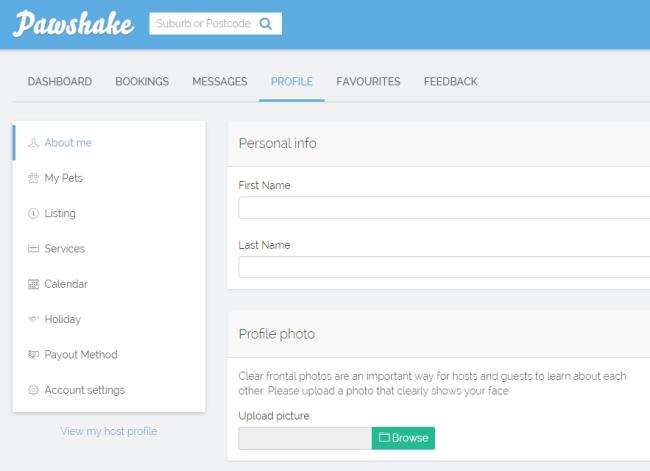The image size is (650, 471).
Task: Open the Favourites tab
Action: click(368, 81)
